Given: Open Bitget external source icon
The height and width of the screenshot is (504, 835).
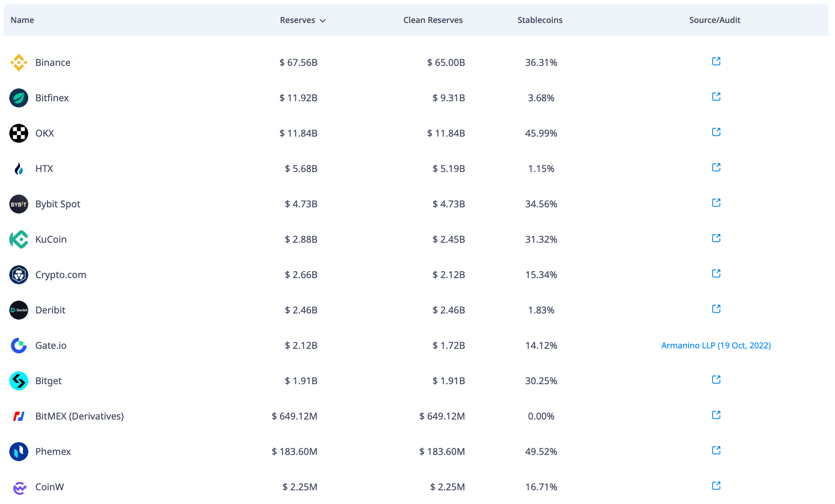Looking at the screenshot, I should click(716, 380).
